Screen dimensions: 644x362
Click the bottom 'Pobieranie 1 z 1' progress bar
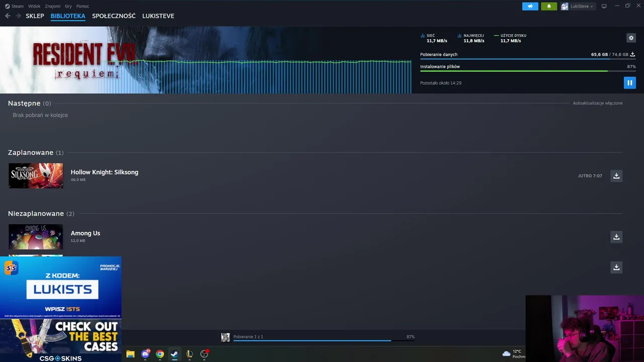pos(324,340)
